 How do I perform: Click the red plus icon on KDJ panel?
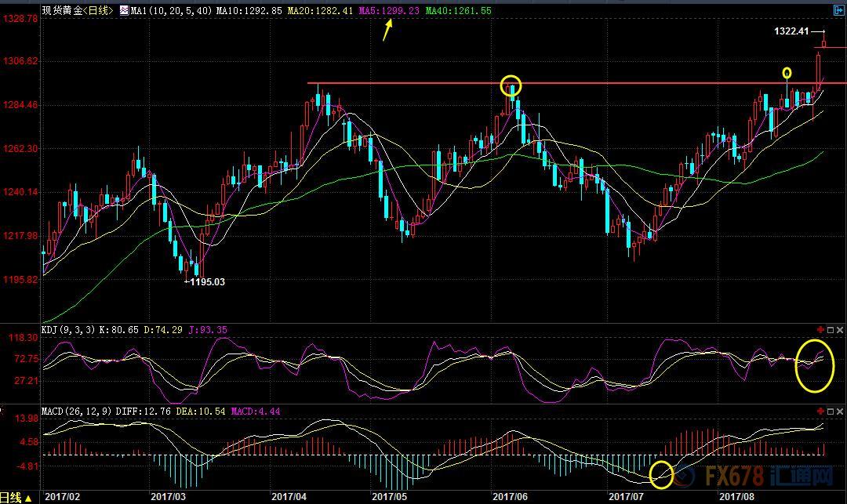pyautogui.click(x=820, y=330)
